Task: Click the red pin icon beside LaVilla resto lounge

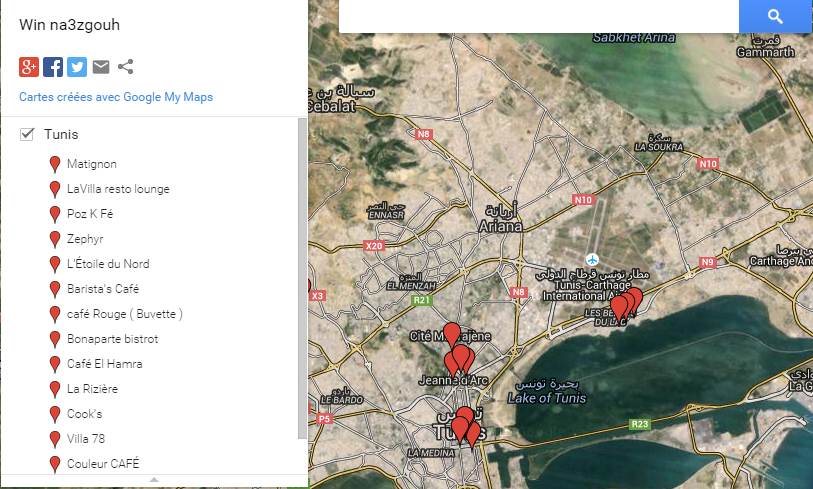Action: [55, 189]
